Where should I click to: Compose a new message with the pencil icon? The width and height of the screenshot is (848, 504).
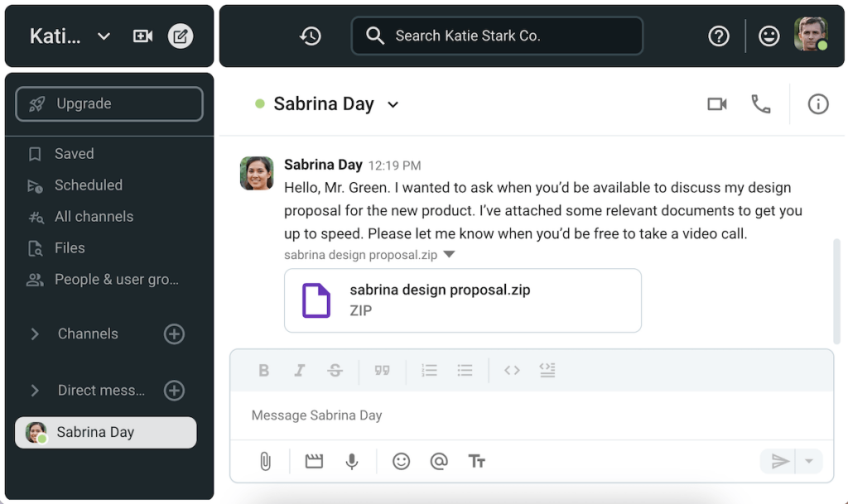coord(181,36)
